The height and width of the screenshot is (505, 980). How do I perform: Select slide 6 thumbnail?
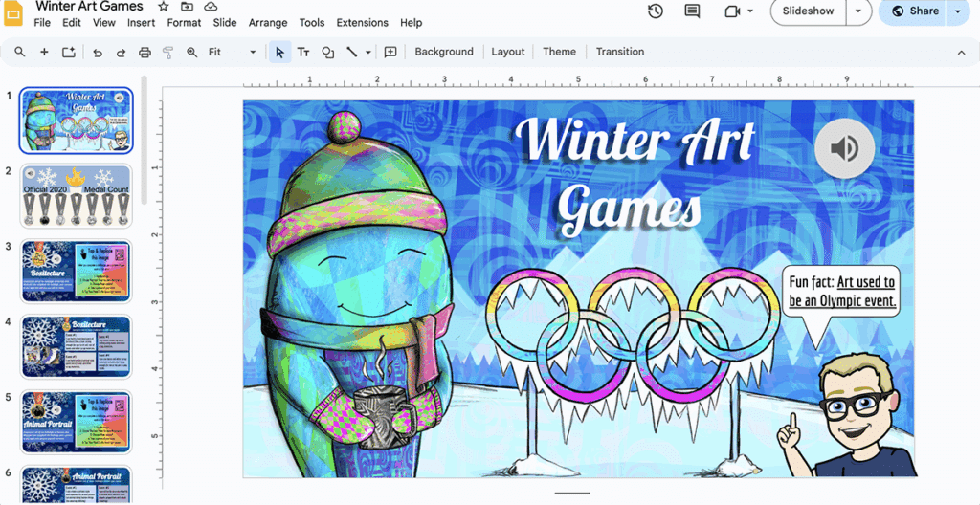[x=77, y=485]
